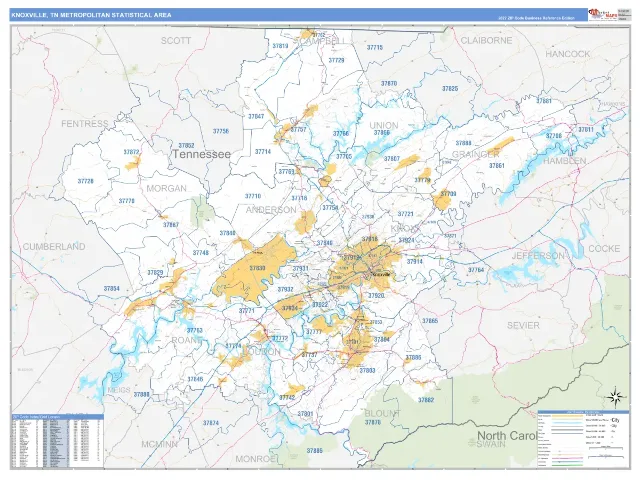Click ZIP code 37715
Image resolution: width=640 pixels, height=480 pixels.
pyautogui.click(x=375, y=48)
